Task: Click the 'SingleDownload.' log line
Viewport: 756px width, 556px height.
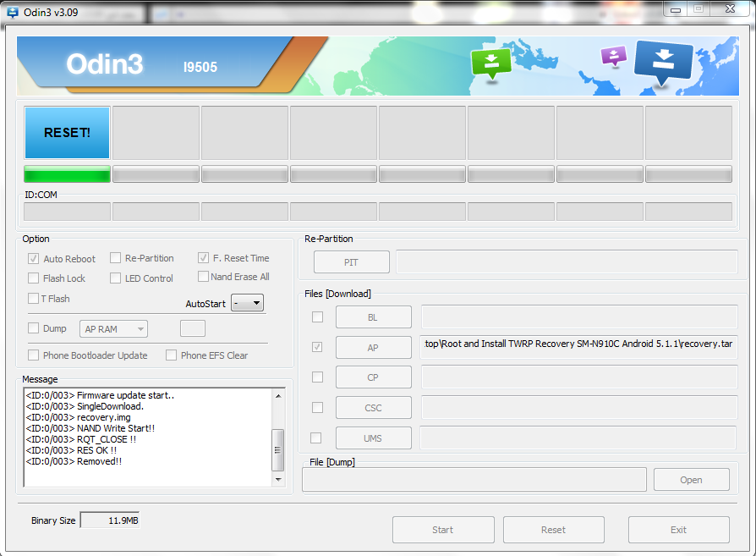Action: click(x=85, y=406)
